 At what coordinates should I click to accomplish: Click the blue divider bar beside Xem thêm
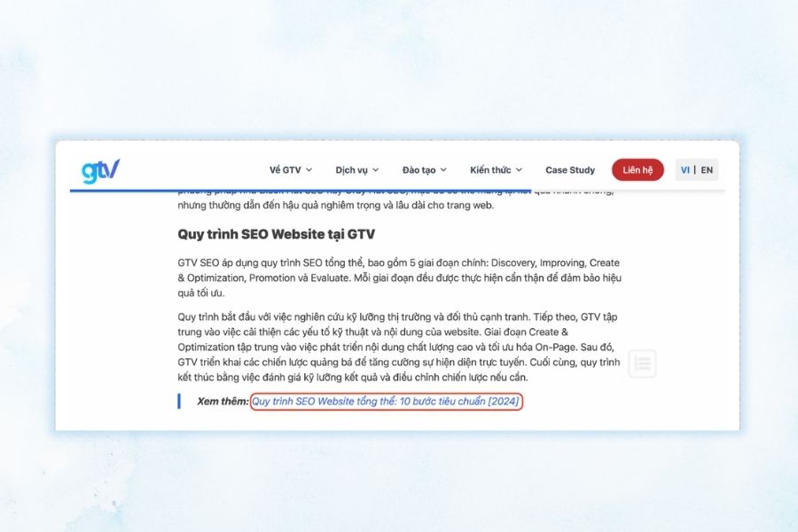178,403
